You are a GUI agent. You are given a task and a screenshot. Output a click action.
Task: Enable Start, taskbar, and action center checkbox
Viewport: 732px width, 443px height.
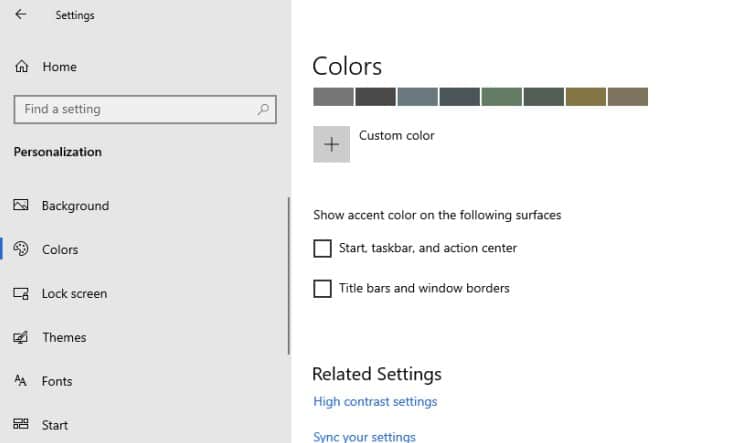[x=322, y=248]
